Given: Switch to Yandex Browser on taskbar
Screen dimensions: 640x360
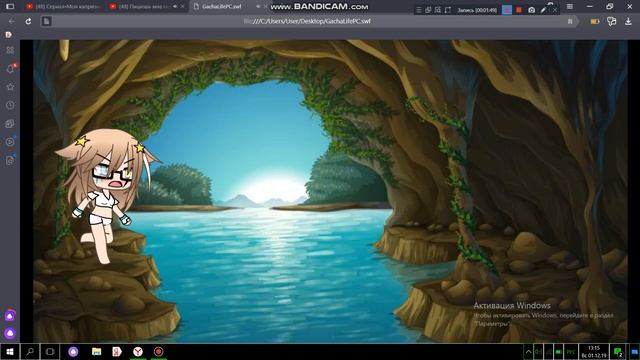Looking at the screenshot, I should tap(138, 351).
